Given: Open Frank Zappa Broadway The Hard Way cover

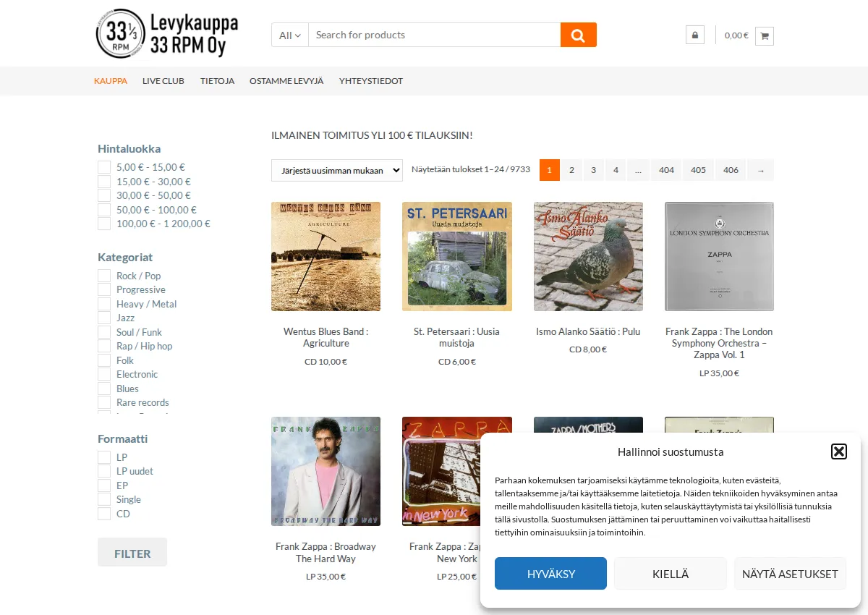Looking at the screenshot, I should 325,471.
